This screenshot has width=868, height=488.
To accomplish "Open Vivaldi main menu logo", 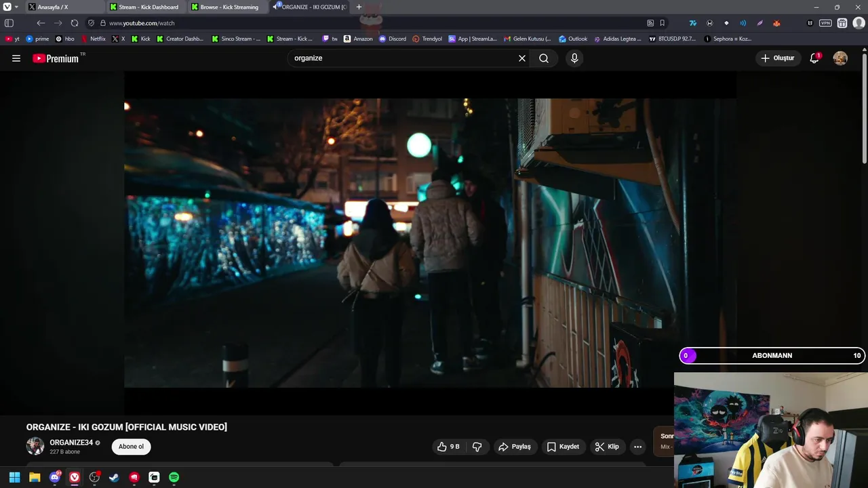I will 7,7.
